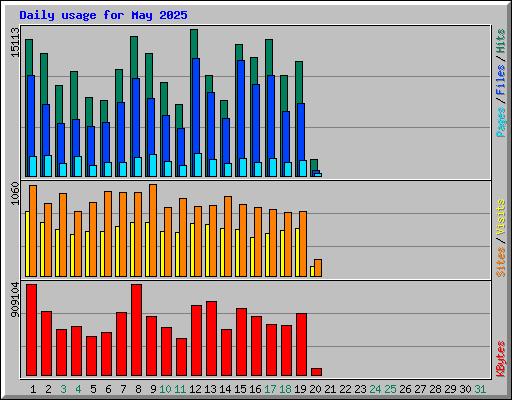Click the small red KBytes bar for day 20
Image resolution: width=512 pixels, height=400 pixels.
tap(317, 372)
